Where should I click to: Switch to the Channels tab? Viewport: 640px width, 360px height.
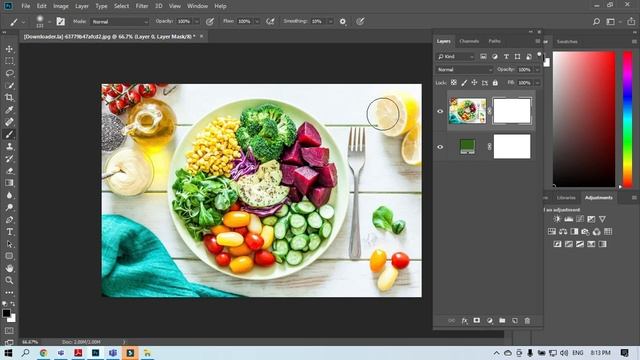(469, 41)
